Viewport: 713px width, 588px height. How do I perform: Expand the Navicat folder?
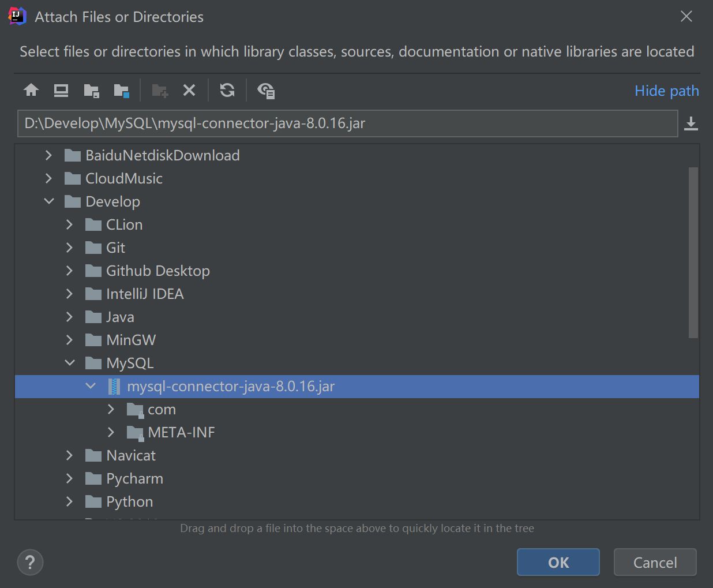coord(69,455)
